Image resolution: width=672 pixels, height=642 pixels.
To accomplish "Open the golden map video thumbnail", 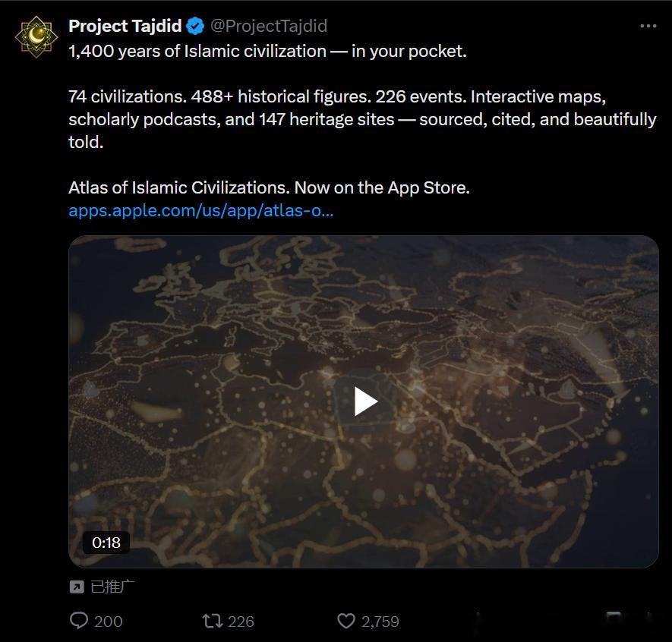I will tap(364, 401).
